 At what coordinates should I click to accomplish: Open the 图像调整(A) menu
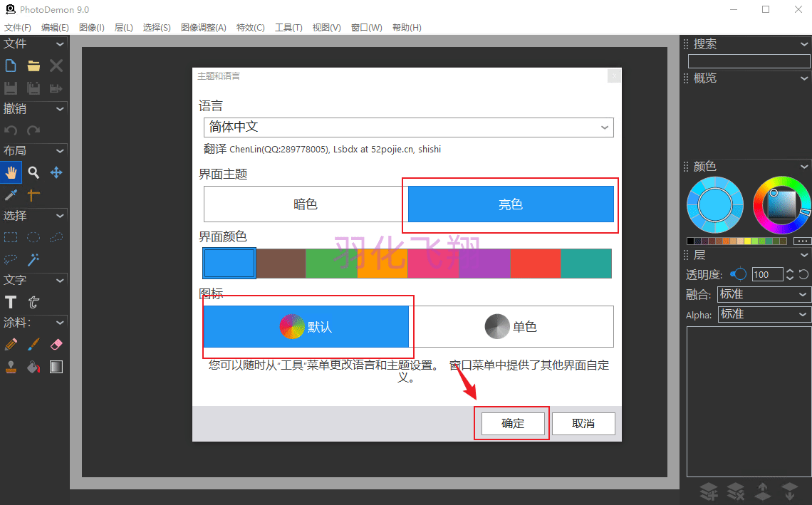204,28
